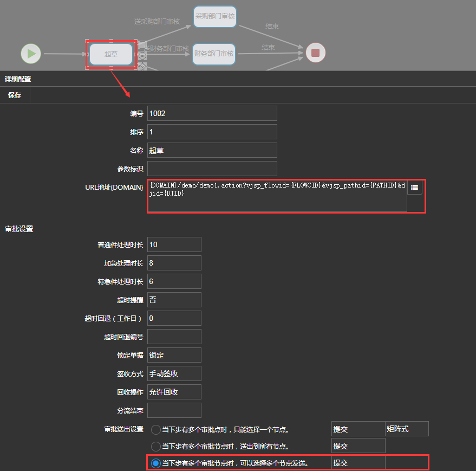Click the red end node icon
The width and height of the screenshot is (476, 471).
pyautogui.click(x=316, y=53)
